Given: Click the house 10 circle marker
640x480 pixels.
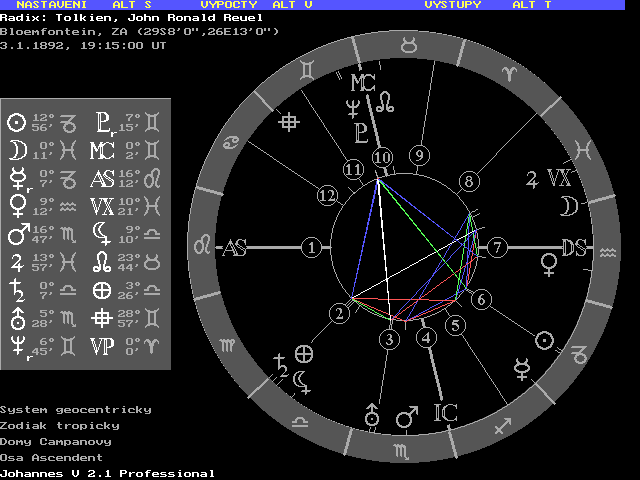Looking at the screenshot, I should tap(382, 158).
